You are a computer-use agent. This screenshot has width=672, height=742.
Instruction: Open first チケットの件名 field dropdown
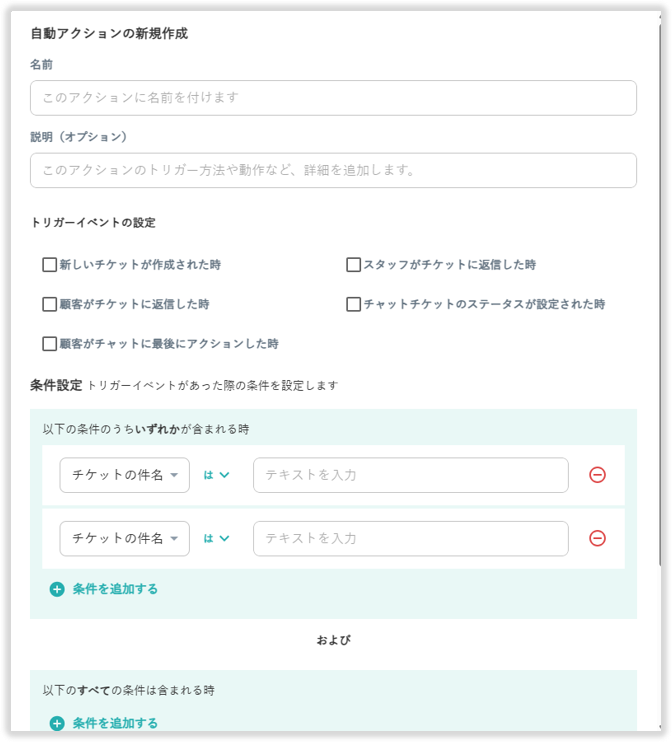124,475
